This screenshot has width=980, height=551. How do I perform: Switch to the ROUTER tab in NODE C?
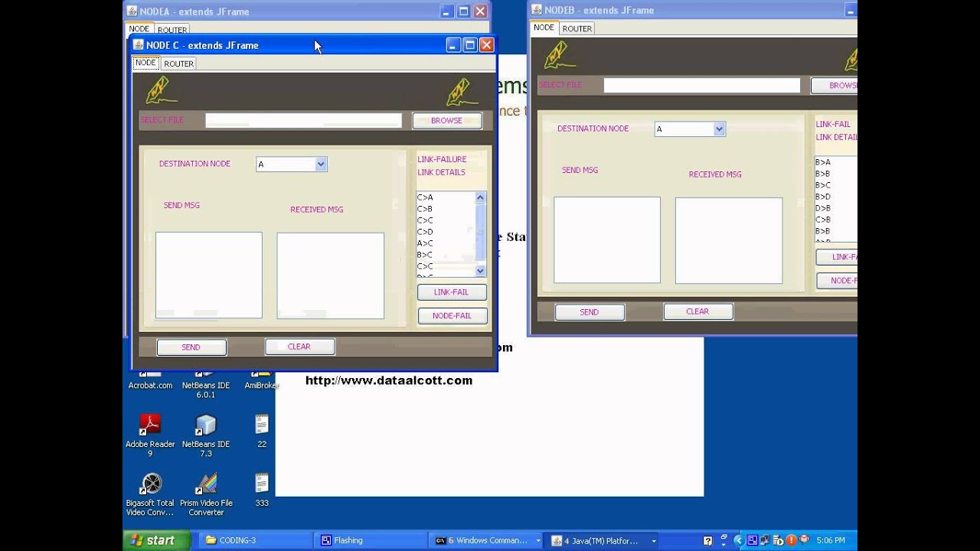pos(178,64)
